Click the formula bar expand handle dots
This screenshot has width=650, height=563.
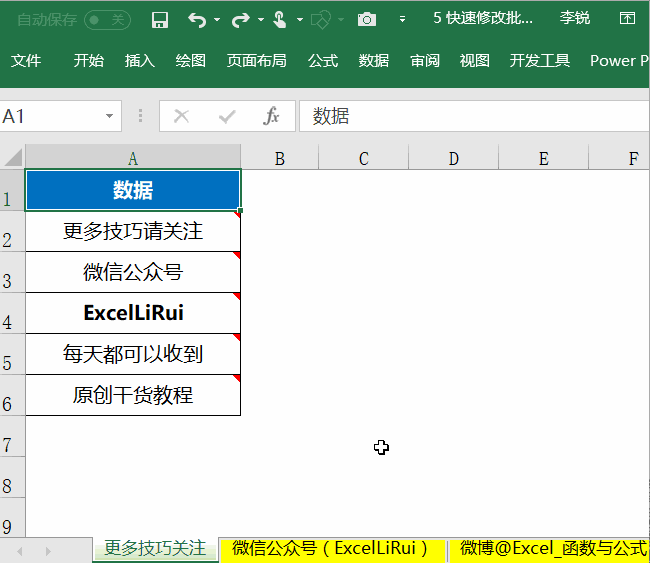[x=141, y=116]
